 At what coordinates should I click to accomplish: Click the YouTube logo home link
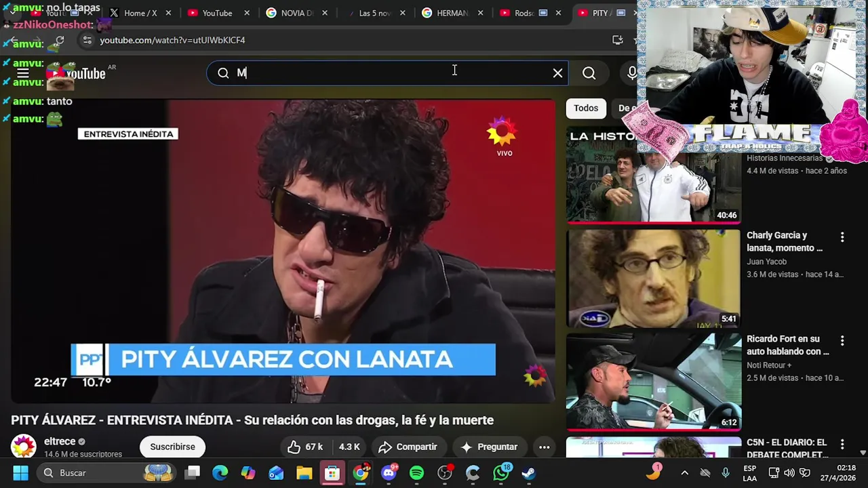pos(77,73)
